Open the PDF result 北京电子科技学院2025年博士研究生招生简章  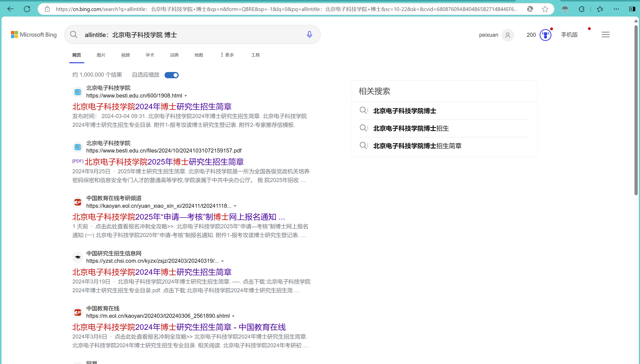164,162
